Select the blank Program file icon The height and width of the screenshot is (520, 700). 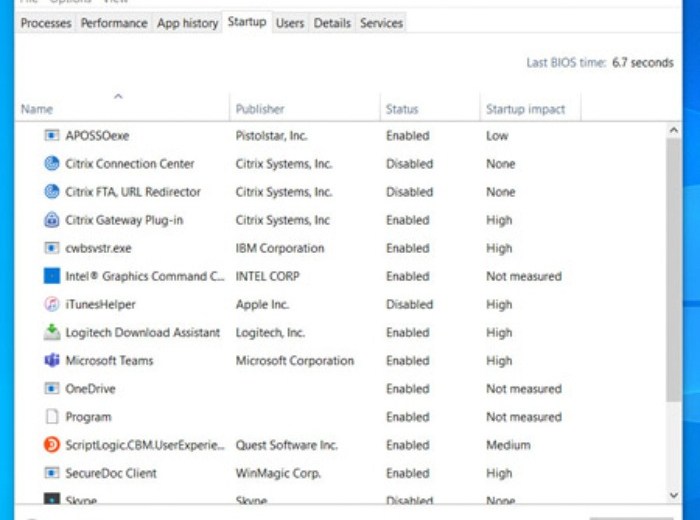pyautogui.click(x=52, y=417)
